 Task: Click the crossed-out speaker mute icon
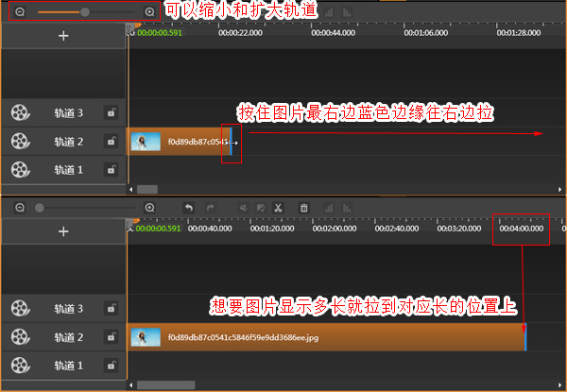click(x=244, y=208)
